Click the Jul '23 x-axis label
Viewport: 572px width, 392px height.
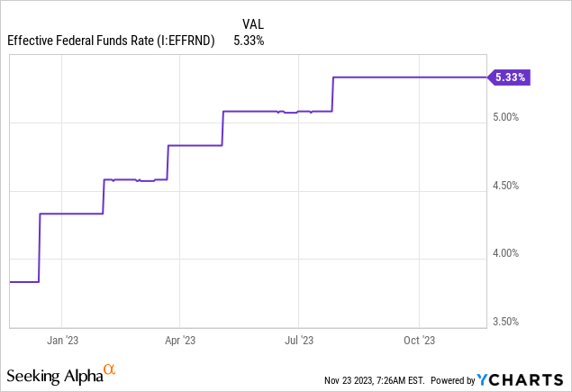click(x=299, y=340)
